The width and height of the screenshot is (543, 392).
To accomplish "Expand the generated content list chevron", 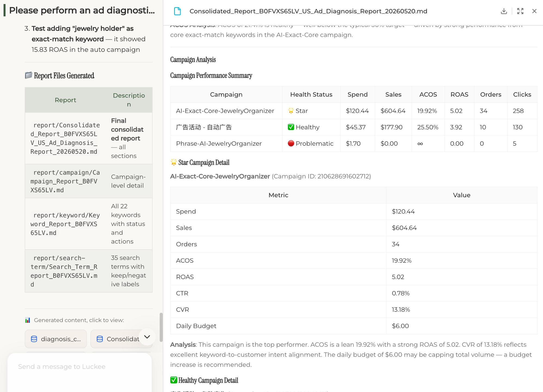I will pos(147,337).
